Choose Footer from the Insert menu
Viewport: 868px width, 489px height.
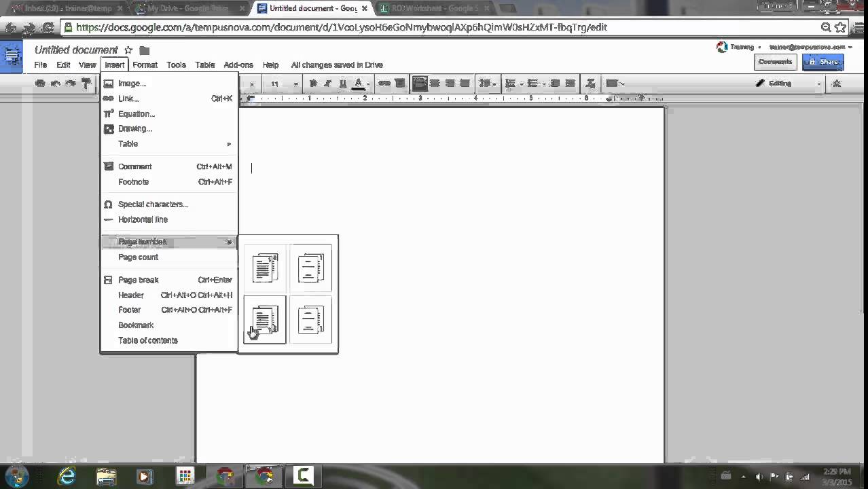(169, 310)
